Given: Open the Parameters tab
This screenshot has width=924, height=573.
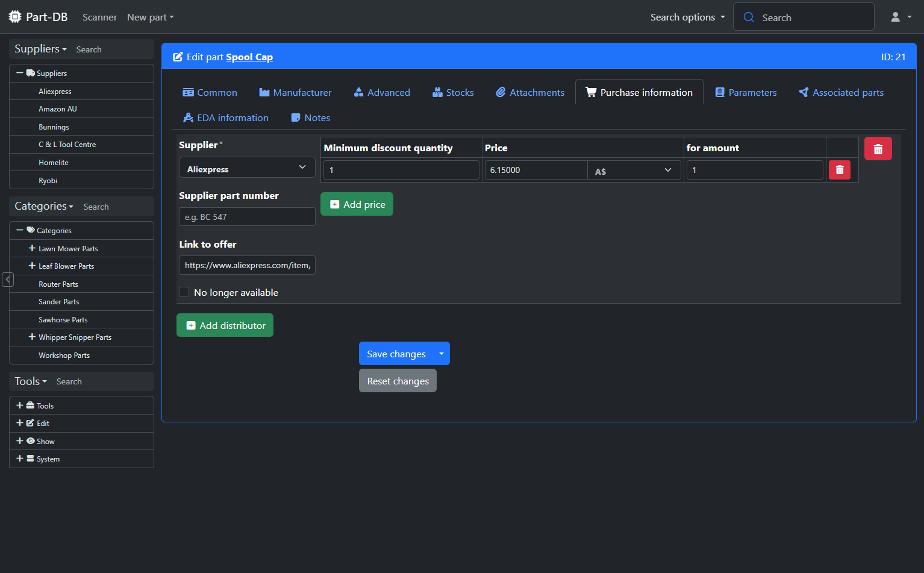Looking at the screenshot, I should pos(746,92).
